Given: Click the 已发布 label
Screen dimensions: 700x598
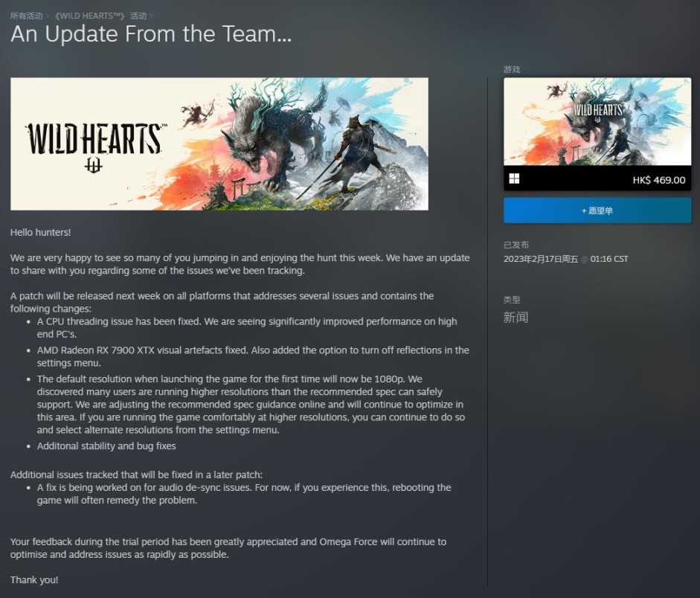Looking at the screenshot, I should click(516, 245).
